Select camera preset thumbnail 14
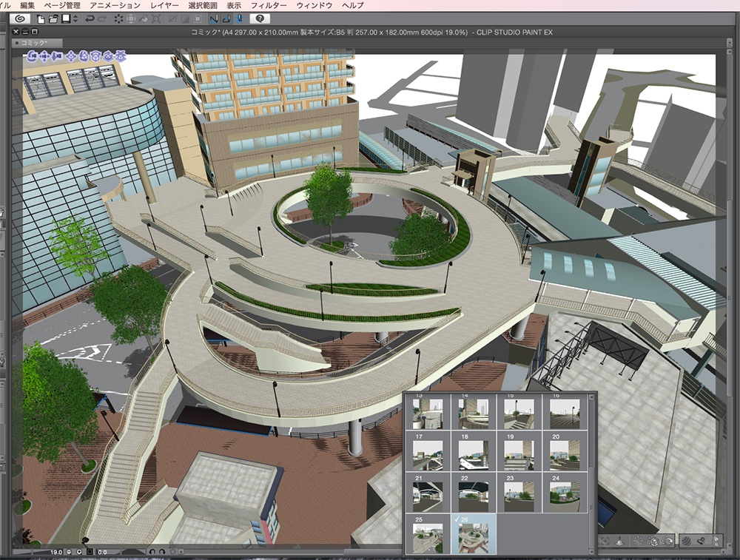 tap(474, 411)
